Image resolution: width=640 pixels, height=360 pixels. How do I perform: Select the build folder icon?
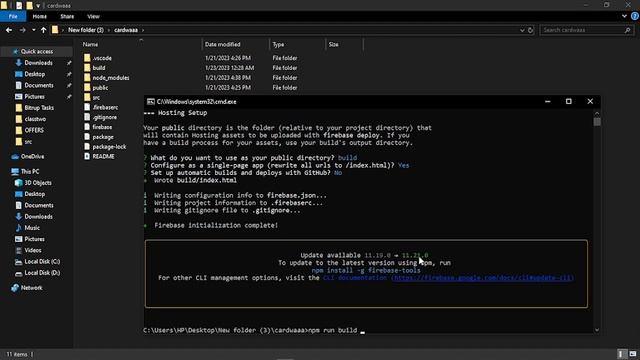click(x=87, y=68)
